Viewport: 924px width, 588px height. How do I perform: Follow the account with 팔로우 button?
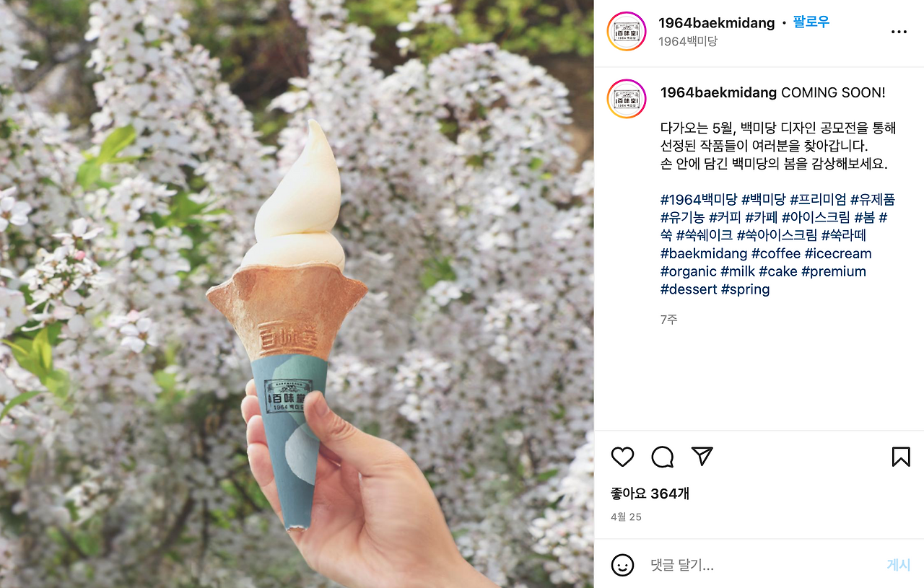pos(811,22)
